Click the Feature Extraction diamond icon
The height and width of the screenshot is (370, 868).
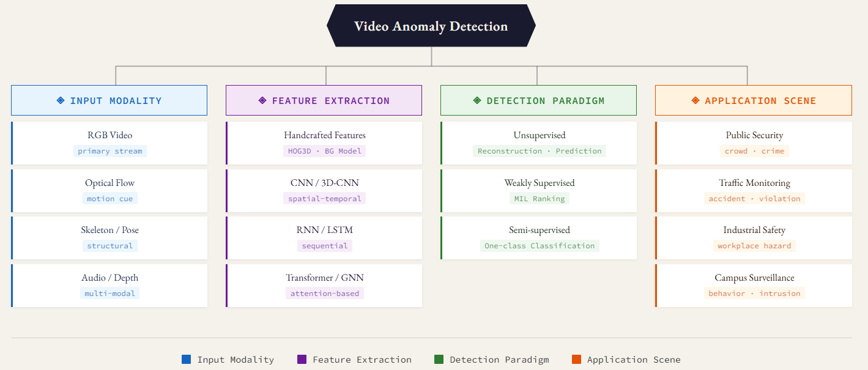(262, 100)
